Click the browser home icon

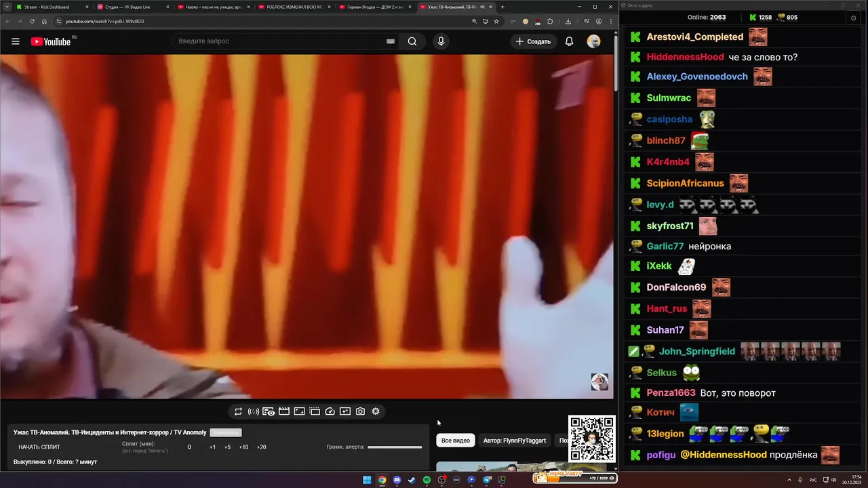[x=44, y=21]
